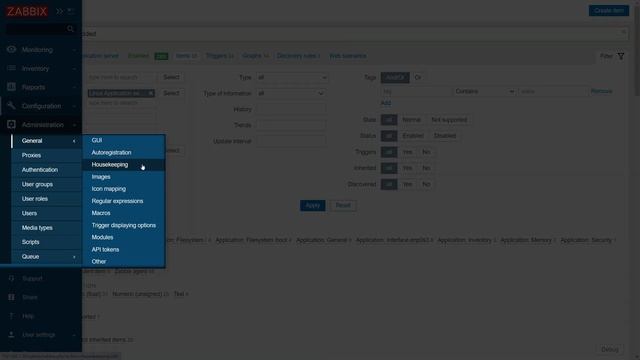Image resolution: width=640 pixels, height=360 pixels.
Task: Click the Share icon in the sidebar
Action: (11, 297)
